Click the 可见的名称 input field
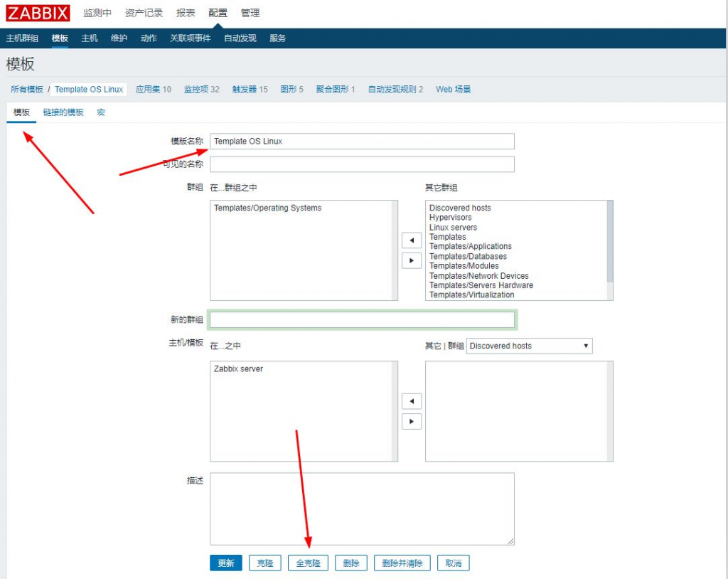 (x=362, y=164)
